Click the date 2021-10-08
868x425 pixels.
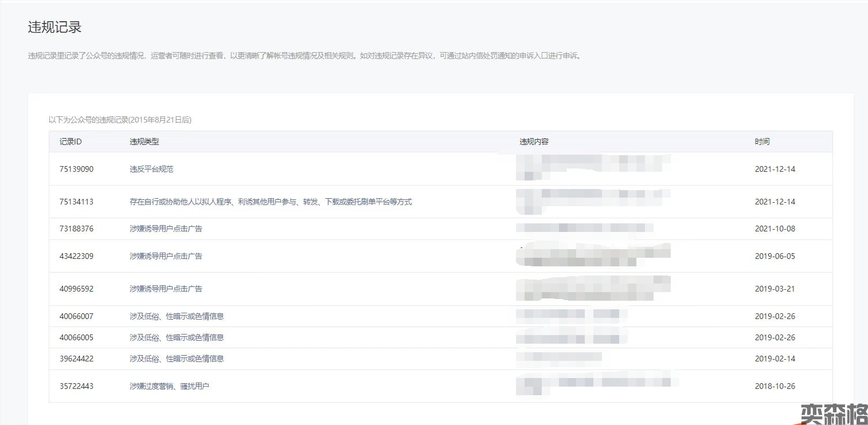pyautogui.click(x=775, y=229)
